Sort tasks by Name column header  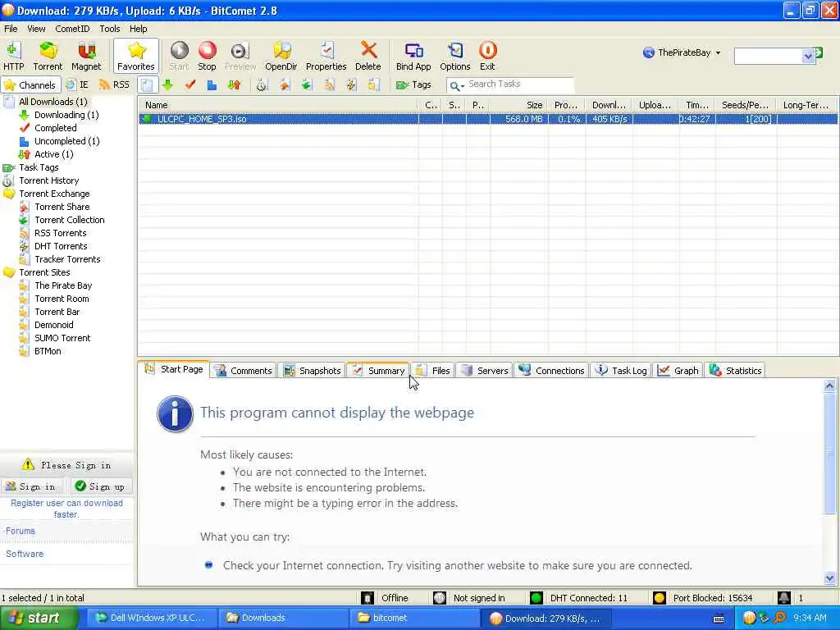point(277,105)
